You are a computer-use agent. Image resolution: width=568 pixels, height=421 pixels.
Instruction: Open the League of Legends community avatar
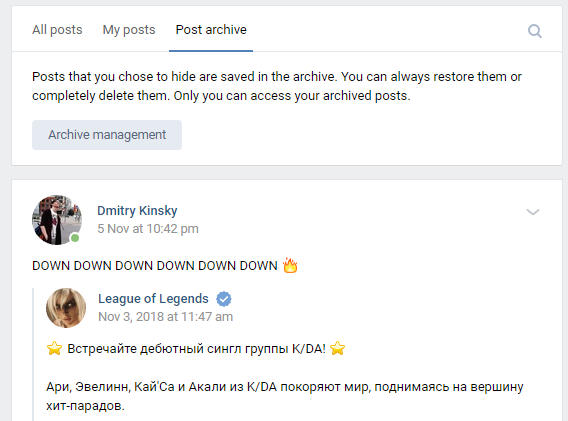(x=66, y=308)
